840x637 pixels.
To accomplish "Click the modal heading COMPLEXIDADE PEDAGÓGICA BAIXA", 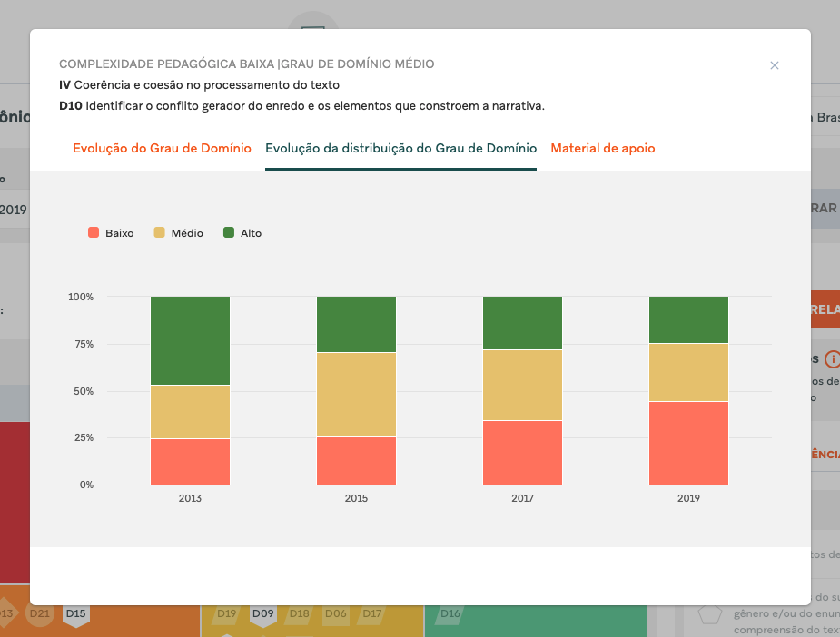I will pos(247,64).
